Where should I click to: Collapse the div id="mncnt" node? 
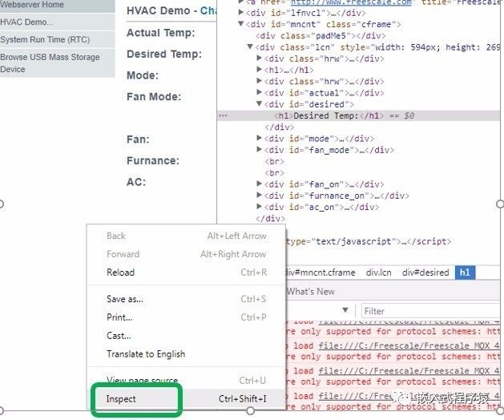point(240,23)
